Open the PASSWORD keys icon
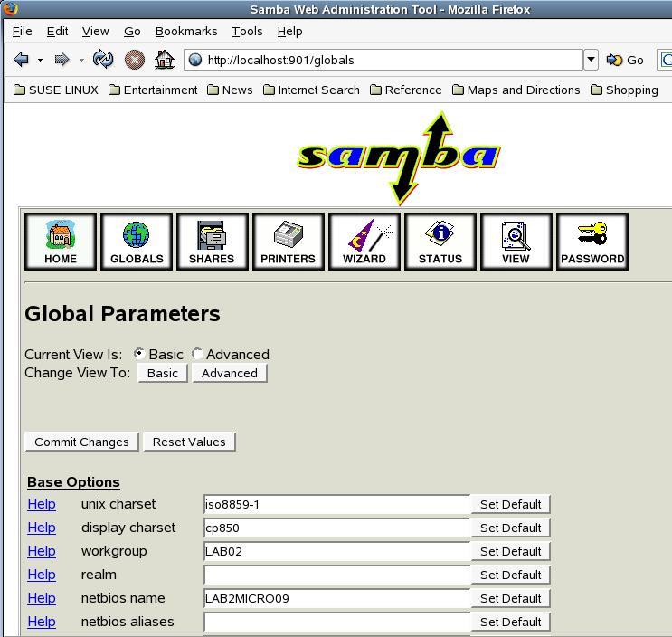Screen dimensions: 672x637 [x=592, y=242]
